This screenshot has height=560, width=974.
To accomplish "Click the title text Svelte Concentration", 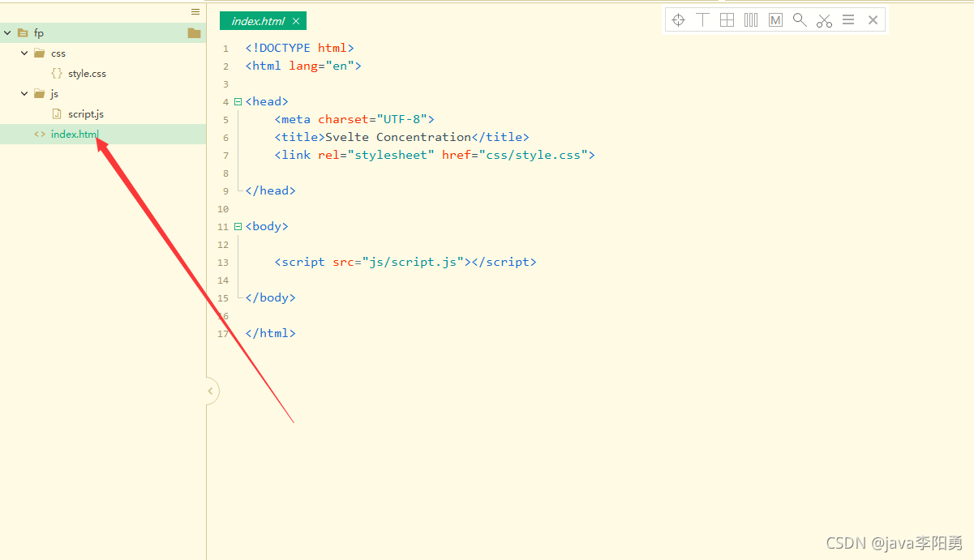I will [398, 137].
